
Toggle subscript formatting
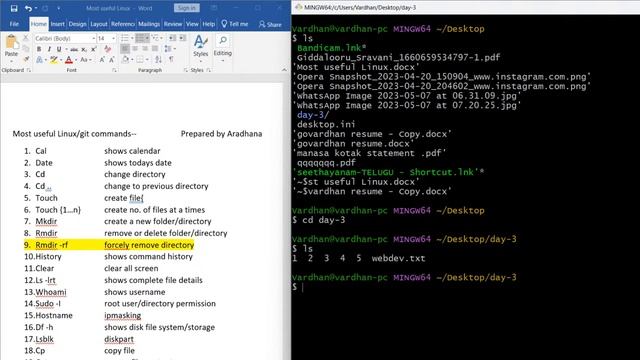pyautogui.click(x=84, y=49)
